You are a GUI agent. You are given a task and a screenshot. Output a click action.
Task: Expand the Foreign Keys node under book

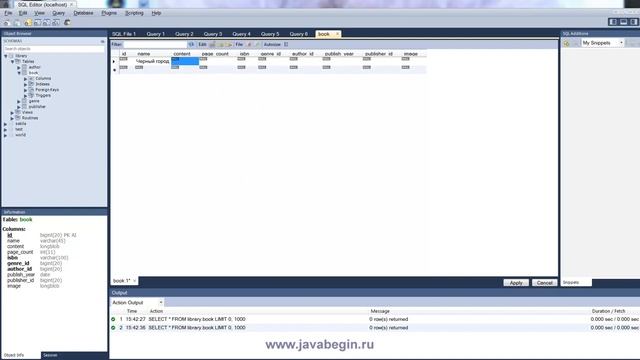coord(25,90)
